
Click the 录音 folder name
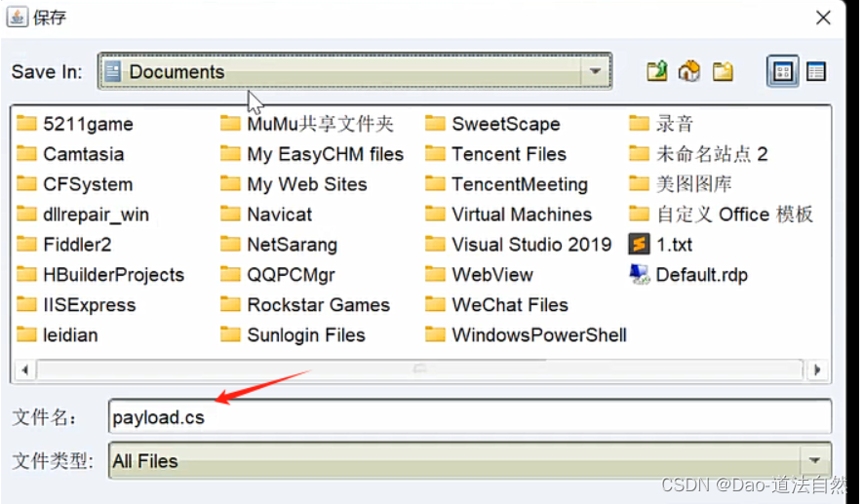pos(675,124)
